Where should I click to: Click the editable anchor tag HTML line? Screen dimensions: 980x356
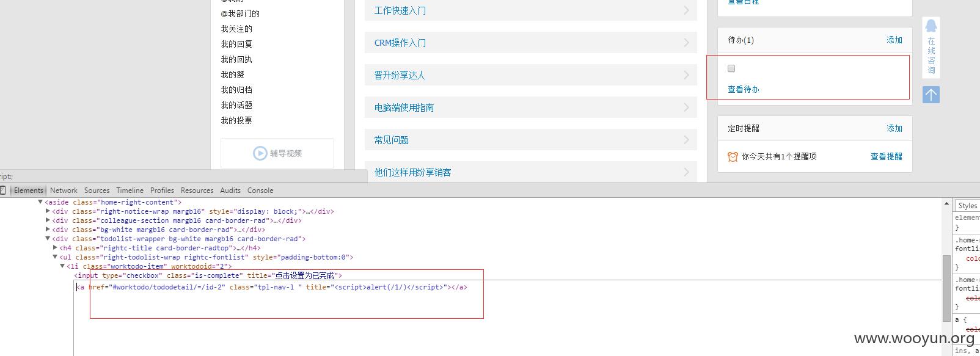coord(272,287)
